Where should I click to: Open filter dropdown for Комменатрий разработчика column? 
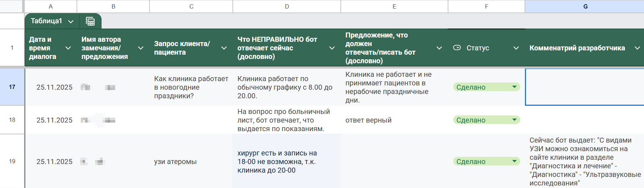coord(637,48)
